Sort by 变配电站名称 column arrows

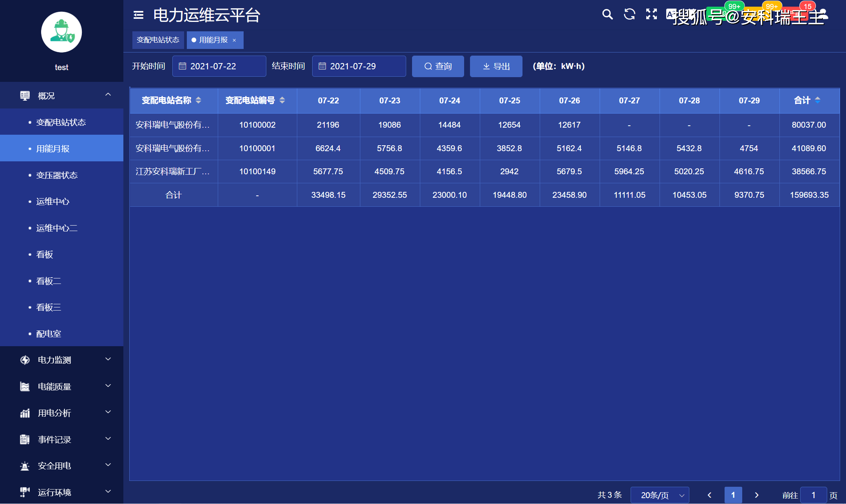coord(199,100)
